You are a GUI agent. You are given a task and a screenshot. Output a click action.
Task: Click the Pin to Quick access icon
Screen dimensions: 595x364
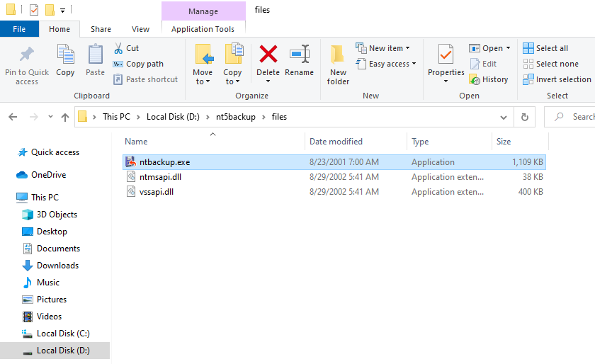coord(27,55)
